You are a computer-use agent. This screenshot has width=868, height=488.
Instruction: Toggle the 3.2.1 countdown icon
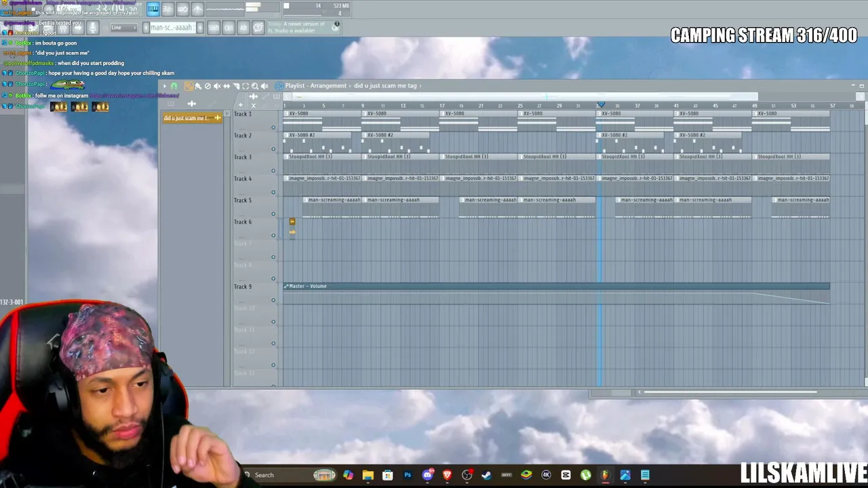coord(167,9)
